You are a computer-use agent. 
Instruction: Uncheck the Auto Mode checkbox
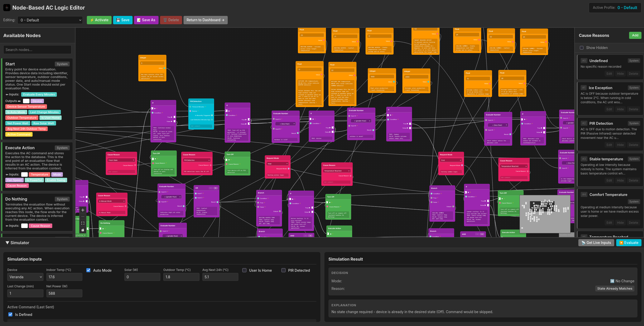pos(88,270)
